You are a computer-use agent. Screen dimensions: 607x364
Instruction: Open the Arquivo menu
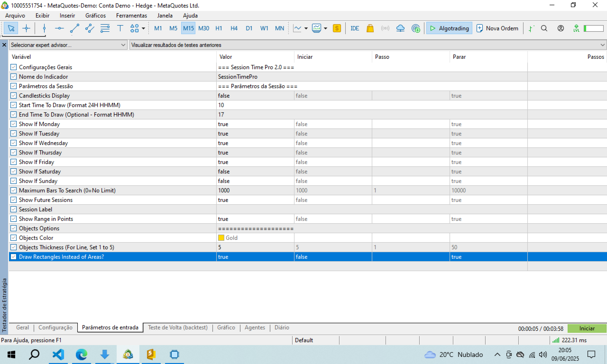pyautogui.click(x=15, y=16)
